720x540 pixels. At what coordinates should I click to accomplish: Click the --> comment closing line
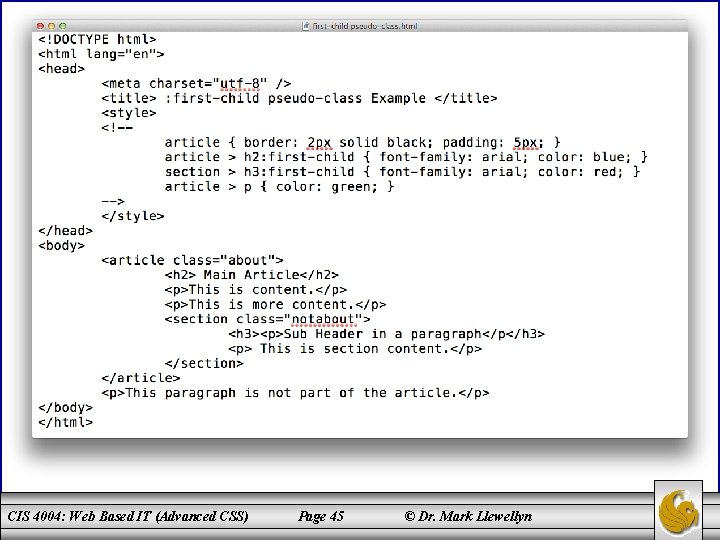click(113, 201)
